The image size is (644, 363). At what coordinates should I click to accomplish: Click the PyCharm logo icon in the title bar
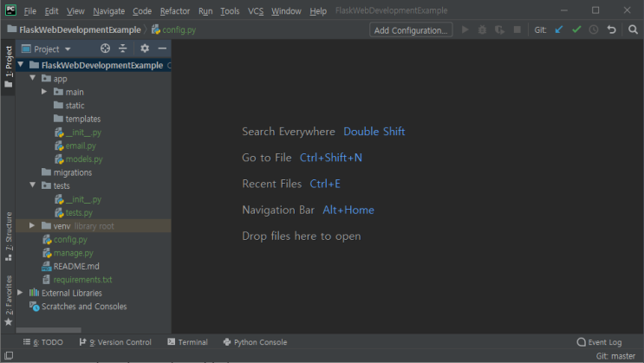[10, 10]
